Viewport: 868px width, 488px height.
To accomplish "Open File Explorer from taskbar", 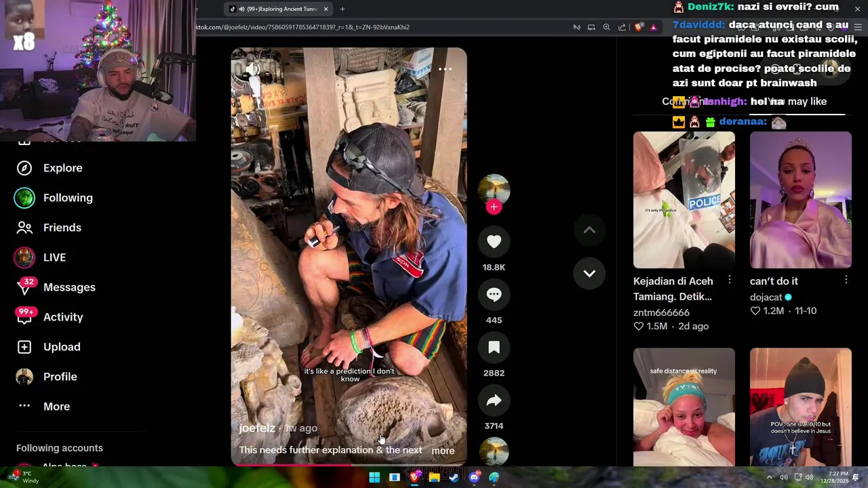I will tap(434, 477).
